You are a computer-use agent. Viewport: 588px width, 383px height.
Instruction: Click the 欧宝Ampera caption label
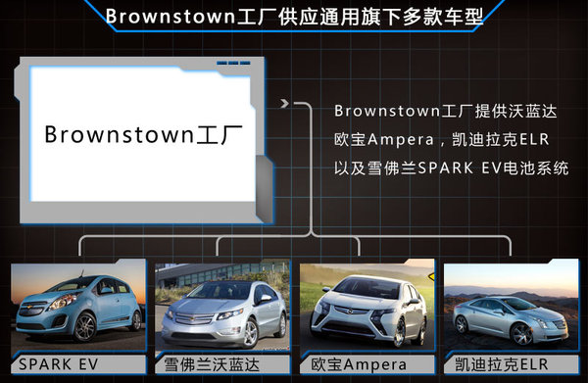(x=358, y=364)
